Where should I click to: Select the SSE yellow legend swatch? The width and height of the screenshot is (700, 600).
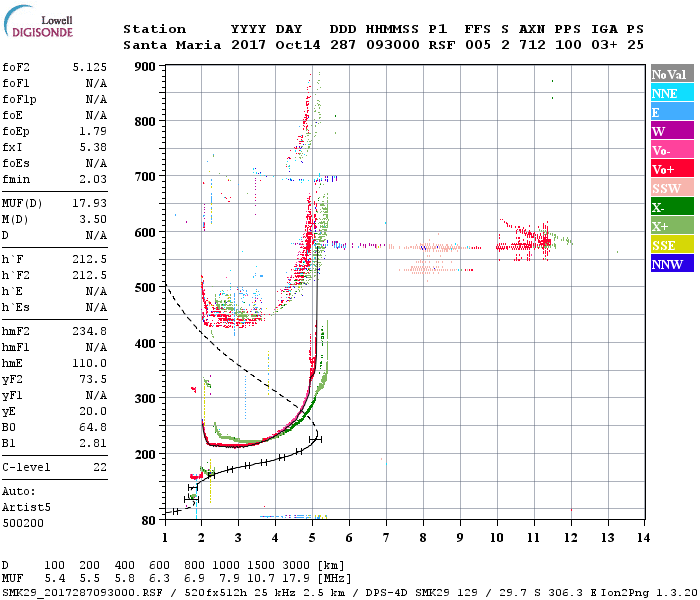coord(672,245)
